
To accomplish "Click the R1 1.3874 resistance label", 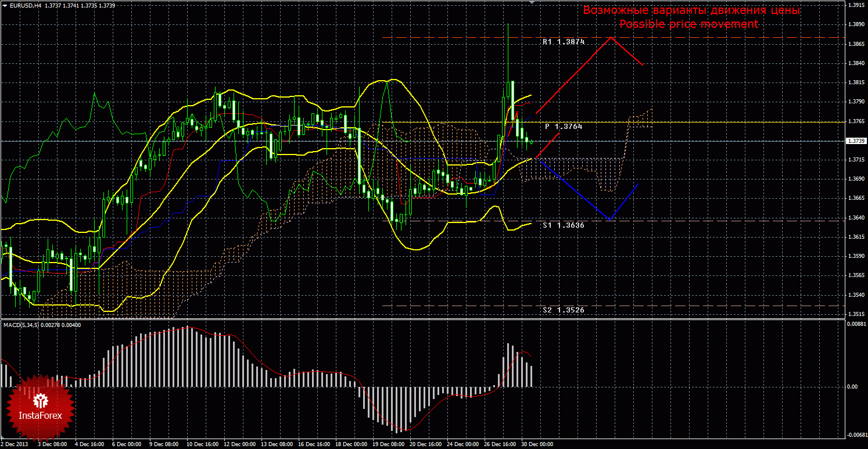I will 564,42.
